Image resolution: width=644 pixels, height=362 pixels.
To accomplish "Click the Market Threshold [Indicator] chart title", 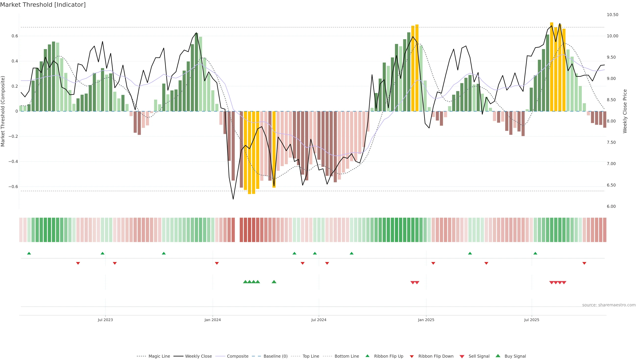I will 43,5.
